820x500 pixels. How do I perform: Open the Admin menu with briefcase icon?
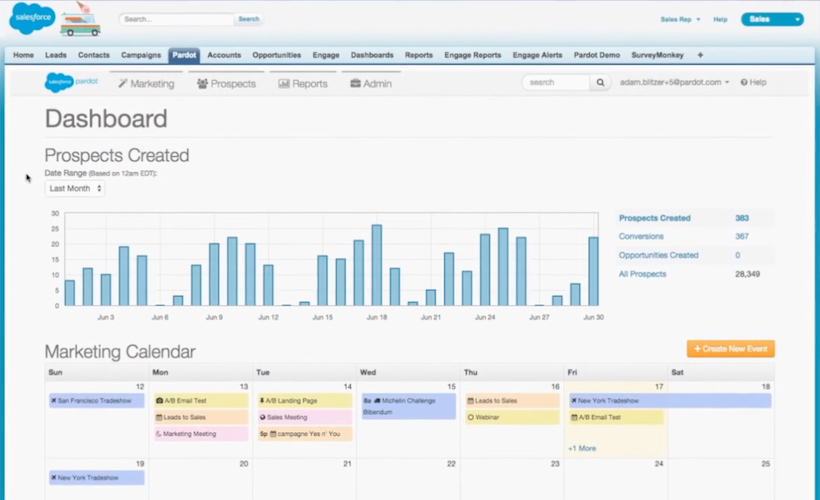click(371, 84)
